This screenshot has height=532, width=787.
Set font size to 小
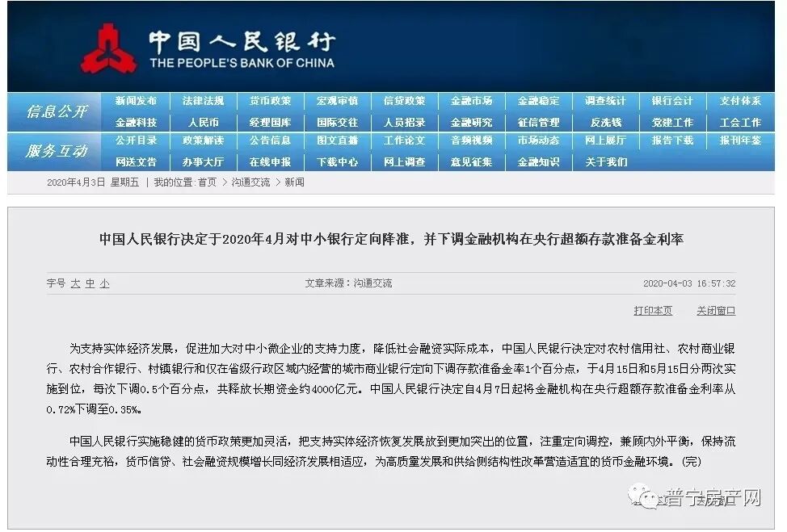click(104, 284)
